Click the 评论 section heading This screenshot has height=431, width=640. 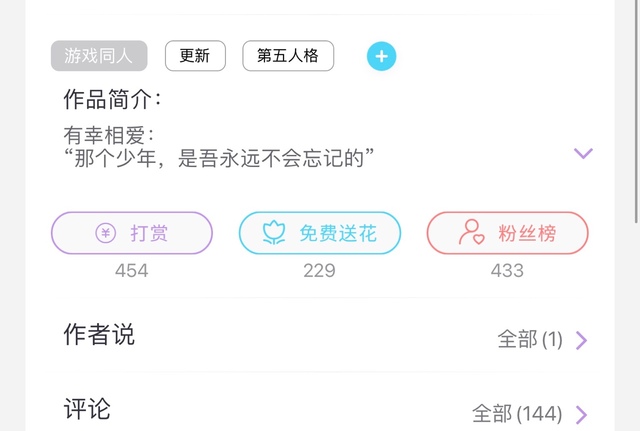pyautogui.click(x=87, y=409)
